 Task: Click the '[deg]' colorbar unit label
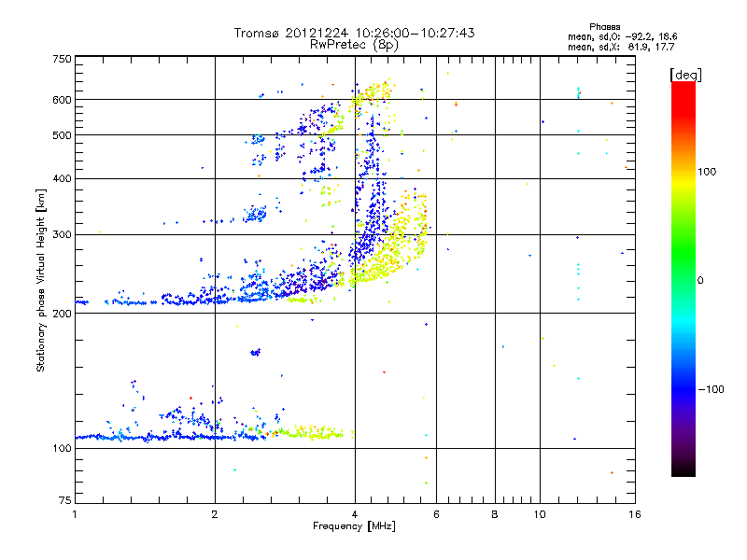[685, 75]
